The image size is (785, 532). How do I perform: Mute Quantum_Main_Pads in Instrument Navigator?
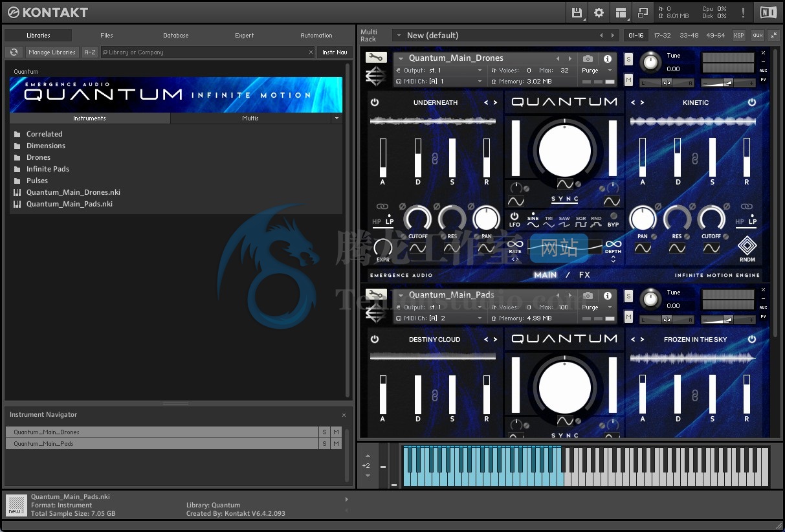coord(336,443)
